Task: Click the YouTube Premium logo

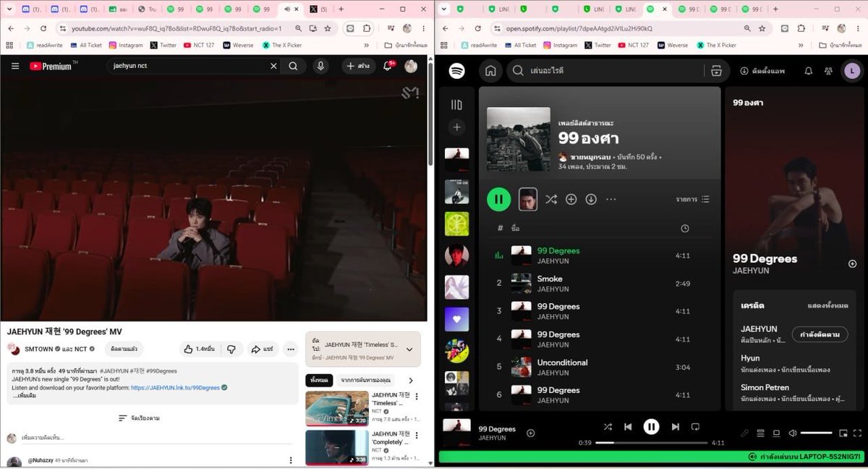Action: pos(51,66)
